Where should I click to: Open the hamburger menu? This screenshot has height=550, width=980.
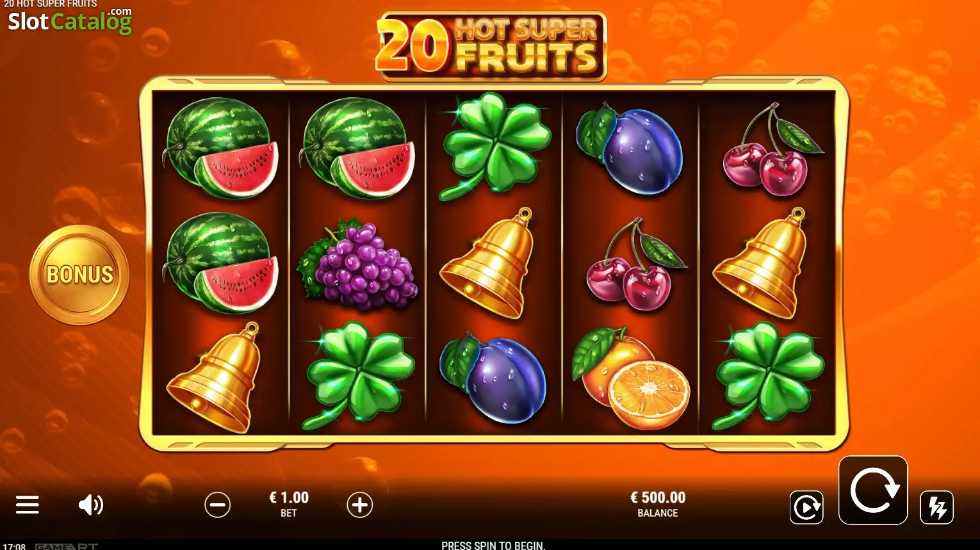pyautogui.click(x=28, y=505)
